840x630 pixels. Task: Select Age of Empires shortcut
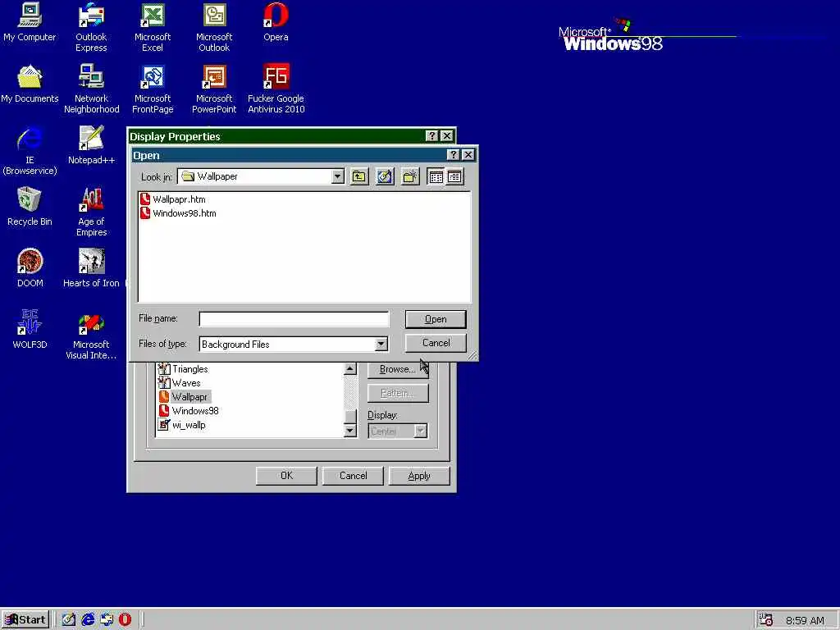pyautogui.click(x=91, y=212)
